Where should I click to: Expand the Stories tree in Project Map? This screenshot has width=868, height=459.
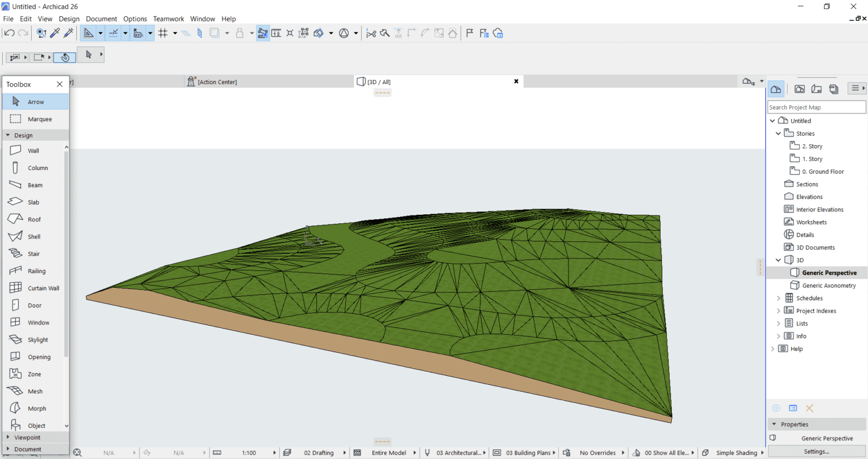778,133
